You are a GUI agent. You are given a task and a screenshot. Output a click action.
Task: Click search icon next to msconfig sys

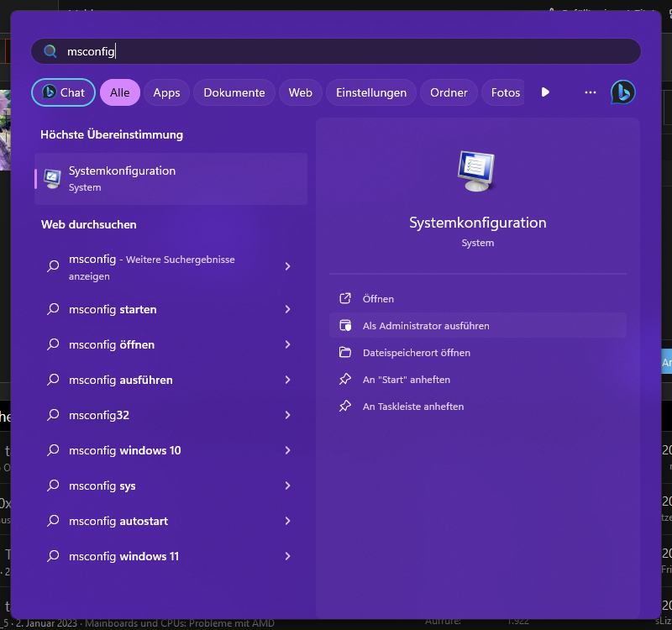click(x=53, y=486)
